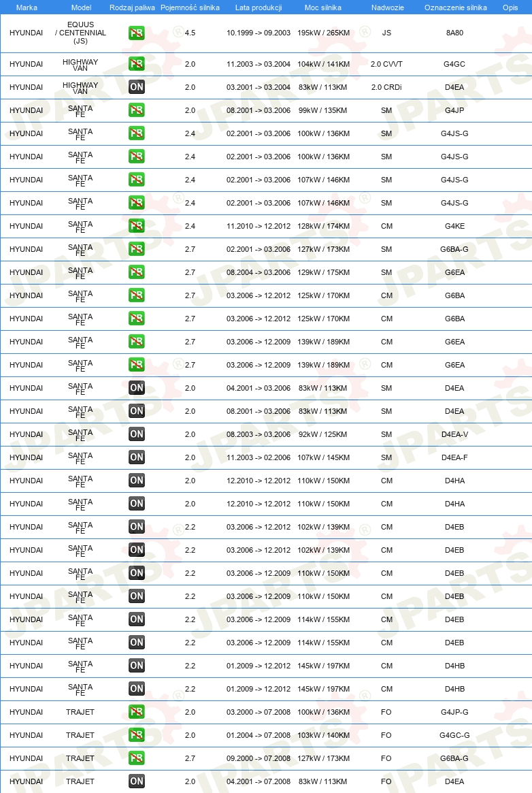
Task: Click the ON diesel icon in the 04.2001 -> 03.2006 row
Action: click(137, 388)
